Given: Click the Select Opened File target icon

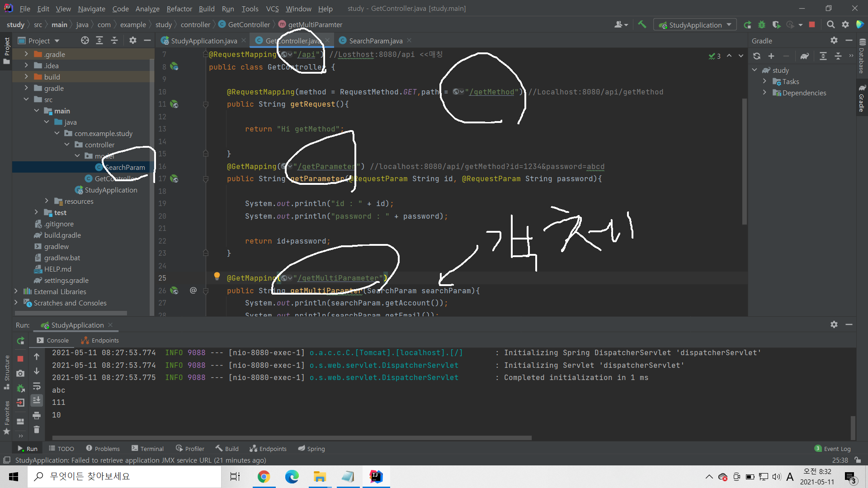Looking at the screenshot, I should pos(85,41).
